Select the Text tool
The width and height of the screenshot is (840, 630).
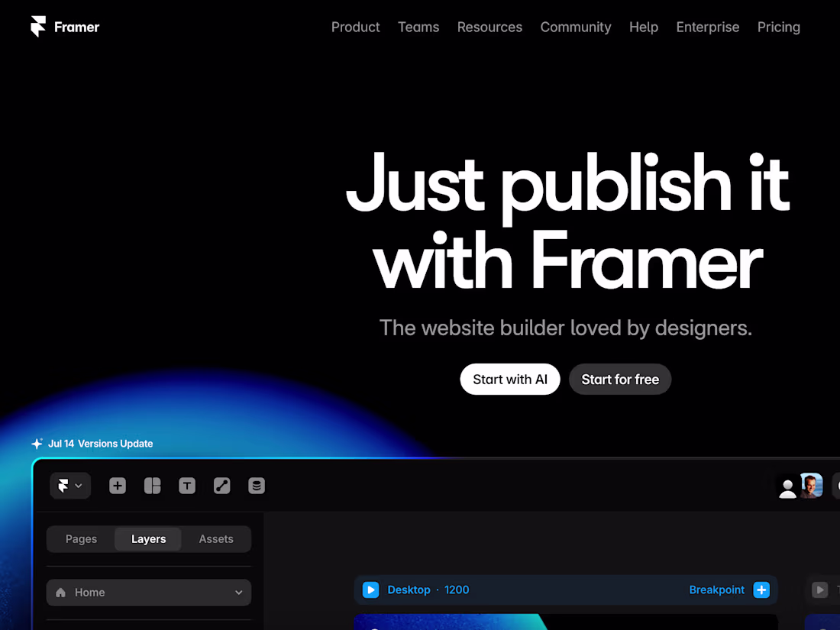187,486
